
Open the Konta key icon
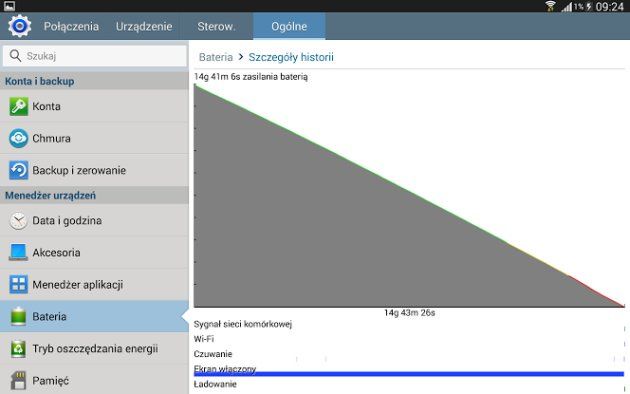(18, 106)
